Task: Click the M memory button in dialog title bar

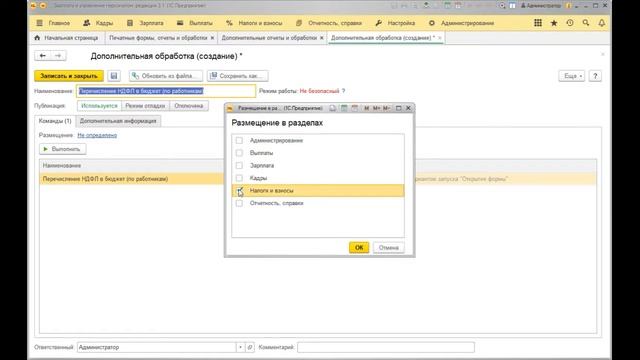Action: (x=366, y=108)
